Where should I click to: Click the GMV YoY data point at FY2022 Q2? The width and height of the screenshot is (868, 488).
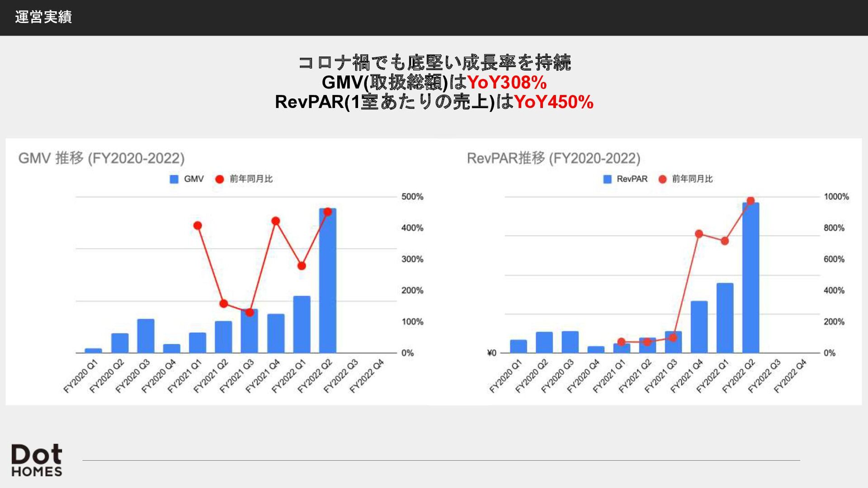pyautogui.click(x=328, y=211)
